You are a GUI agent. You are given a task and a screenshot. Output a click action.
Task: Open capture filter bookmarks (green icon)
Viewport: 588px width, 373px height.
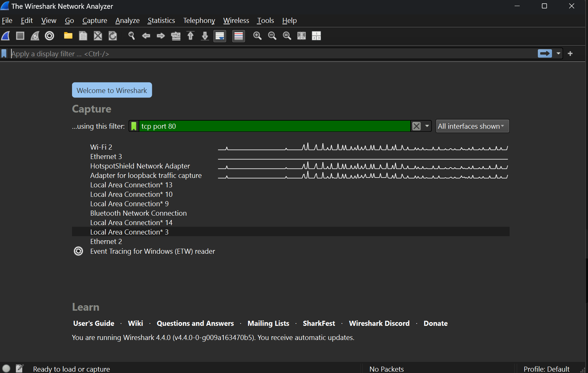pos(134,126)
